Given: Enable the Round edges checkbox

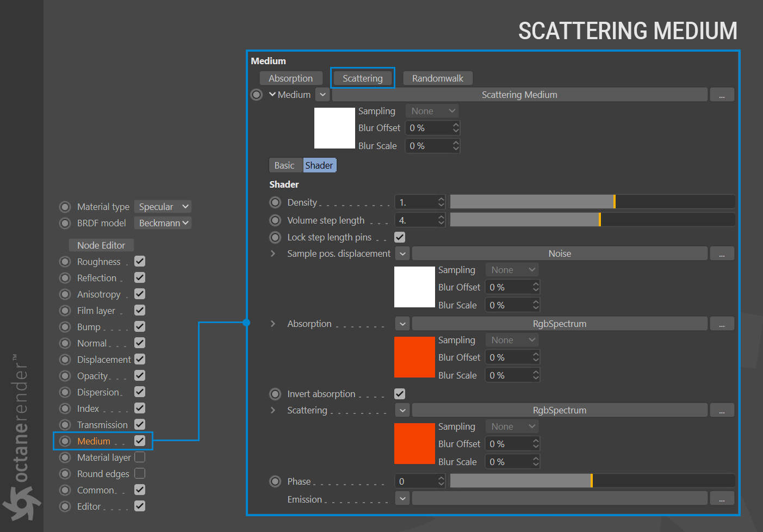Looking at the screenshot, I should [x=140, y=473].
